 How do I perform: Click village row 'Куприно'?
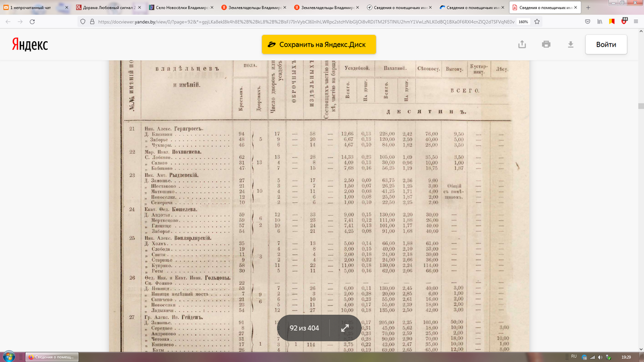tap(162, 265)
